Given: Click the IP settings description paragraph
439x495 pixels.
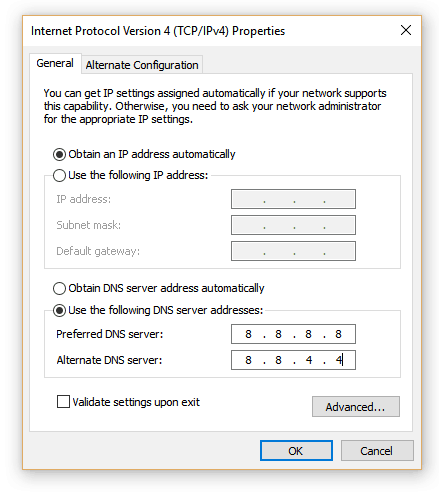Looking at the screenshot, I should (x=215, y=106).
